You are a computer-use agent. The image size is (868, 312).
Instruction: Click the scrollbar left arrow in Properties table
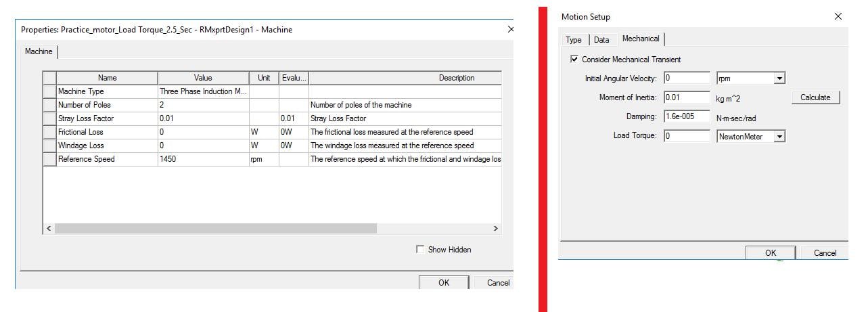[48, 229]
